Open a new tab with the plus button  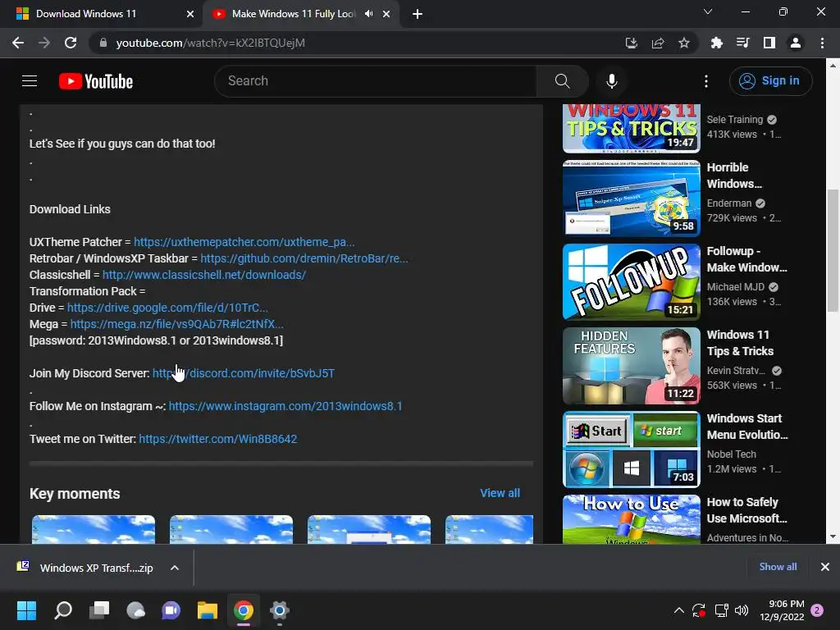pyautogui.click(x=418, y=15)
